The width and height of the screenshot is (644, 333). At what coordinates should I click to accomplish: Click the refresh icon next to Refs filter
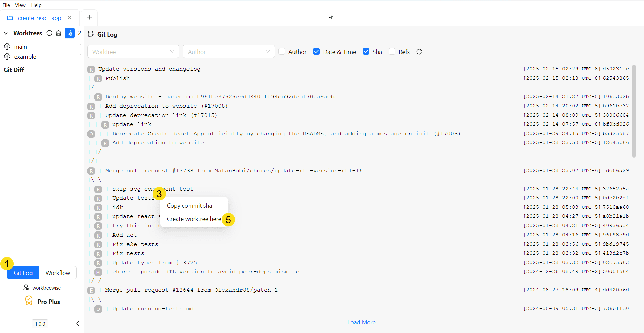(x=419, y=52)
